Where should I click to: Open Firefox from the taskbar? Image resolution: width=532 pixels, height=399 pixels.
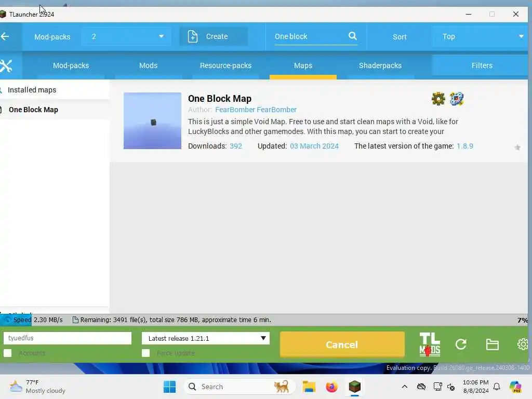(x=331, y=387)
